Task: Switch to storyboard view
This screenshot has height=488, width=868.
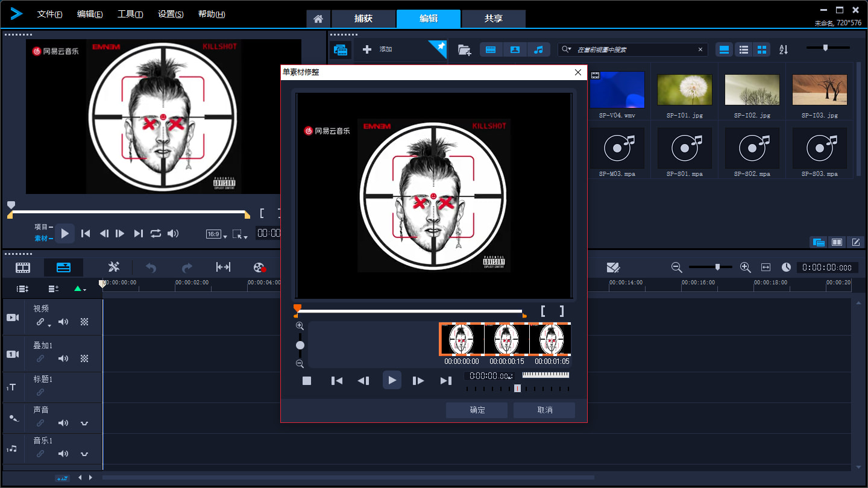Action: point(23,267)
